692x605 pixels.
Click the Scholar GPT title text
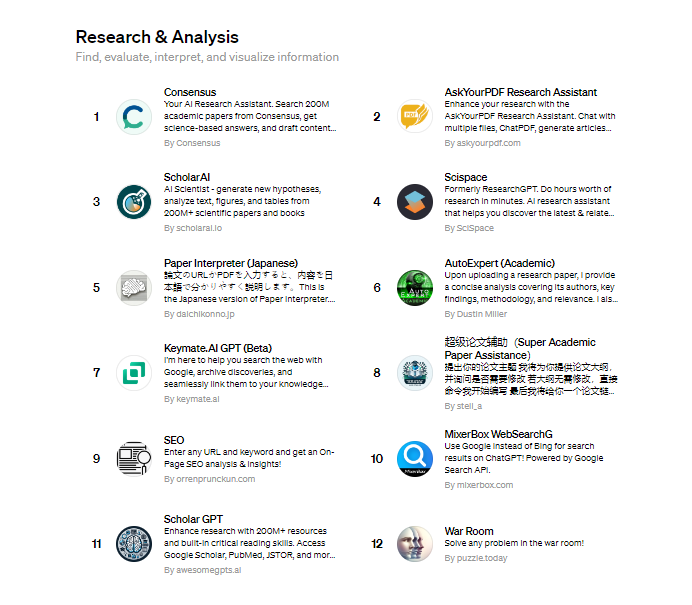[x=193, y=519]
